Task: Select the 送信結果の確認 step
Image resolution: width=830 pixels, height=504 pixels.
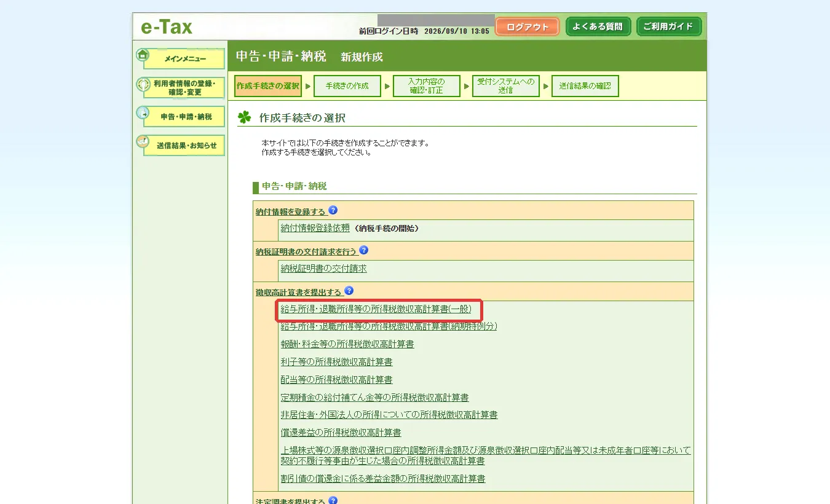Action: click(x=585, y=86)
